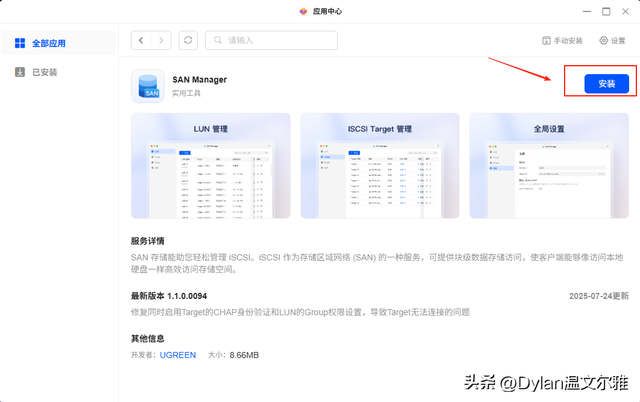The height and width of the screenshot is (402, 640).
Task: Open the LUN 管理 screenshot preview
Action: click(211, 166)
